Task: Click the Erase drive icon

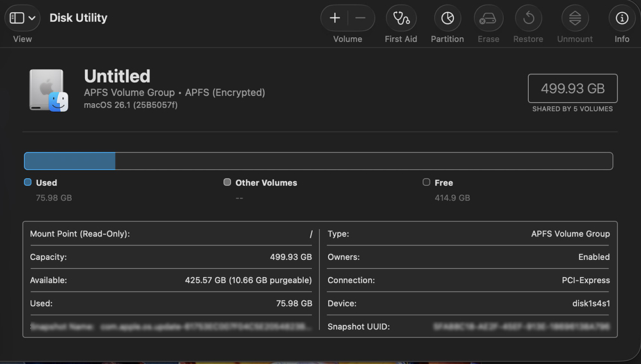Action: 488,18
